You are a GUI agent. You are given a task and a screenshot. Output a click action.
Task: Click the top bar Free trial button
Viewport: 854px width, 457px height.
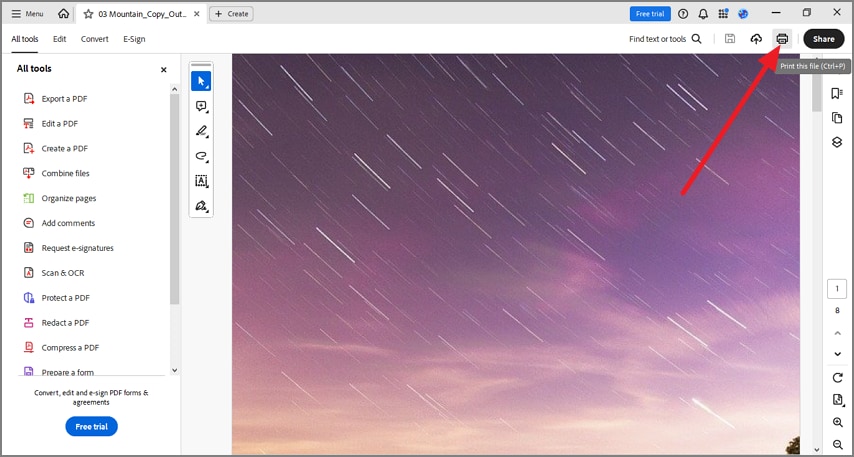click(650, 14)
